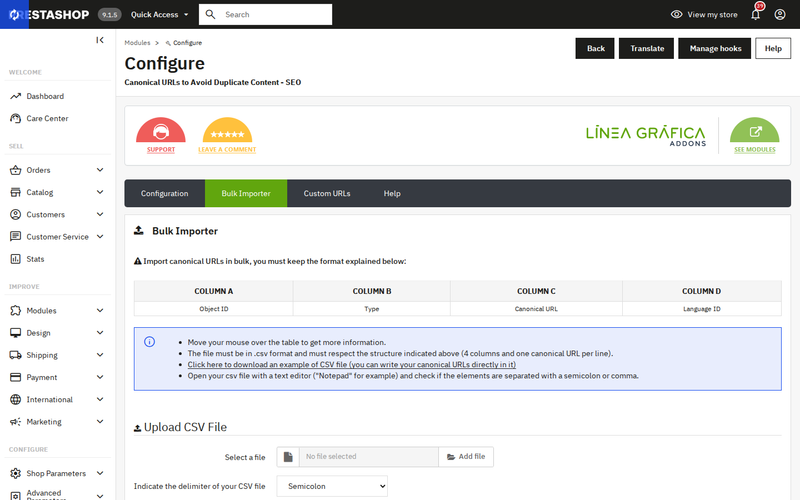The height and width of the screenshot is (500, 800).
Task: Click the Translate button
Action: point(646,48)
